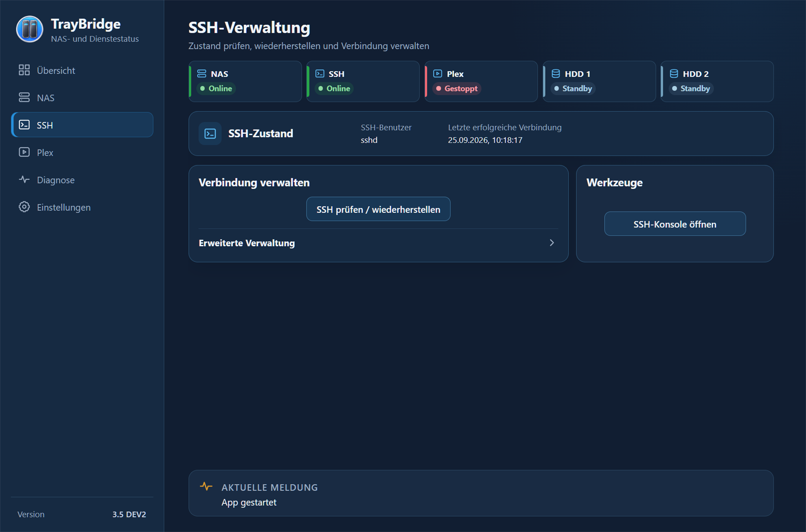Click the TrayBridge app logo icon
The image size is (806, 532).
coord(30,29)
